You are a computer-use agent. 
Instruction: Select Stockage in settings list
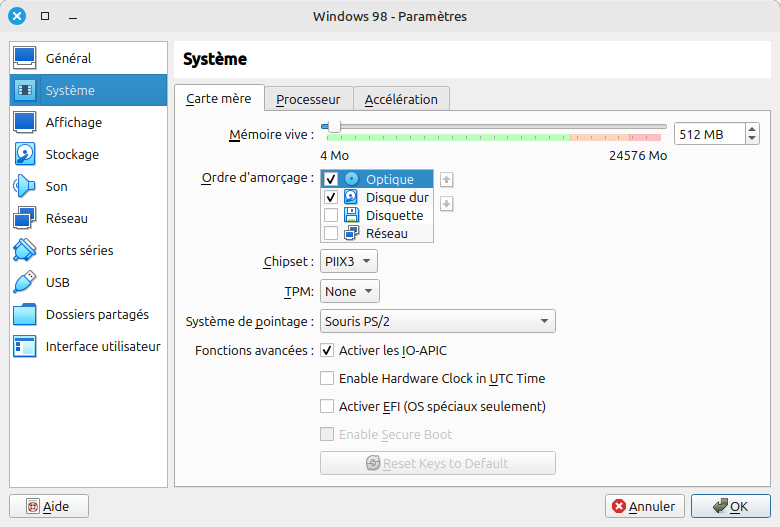pos(89,154)
